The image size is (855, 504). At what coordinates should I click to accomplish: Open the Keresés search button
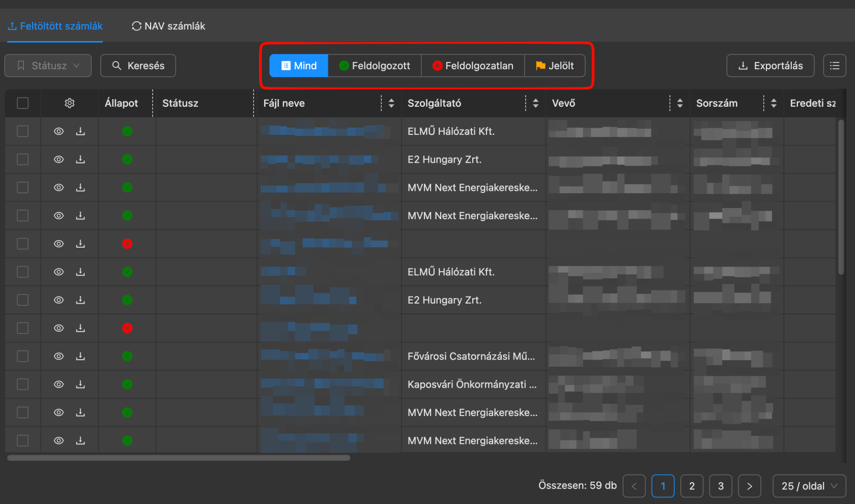pyautogui.click(x=138, y=66)
